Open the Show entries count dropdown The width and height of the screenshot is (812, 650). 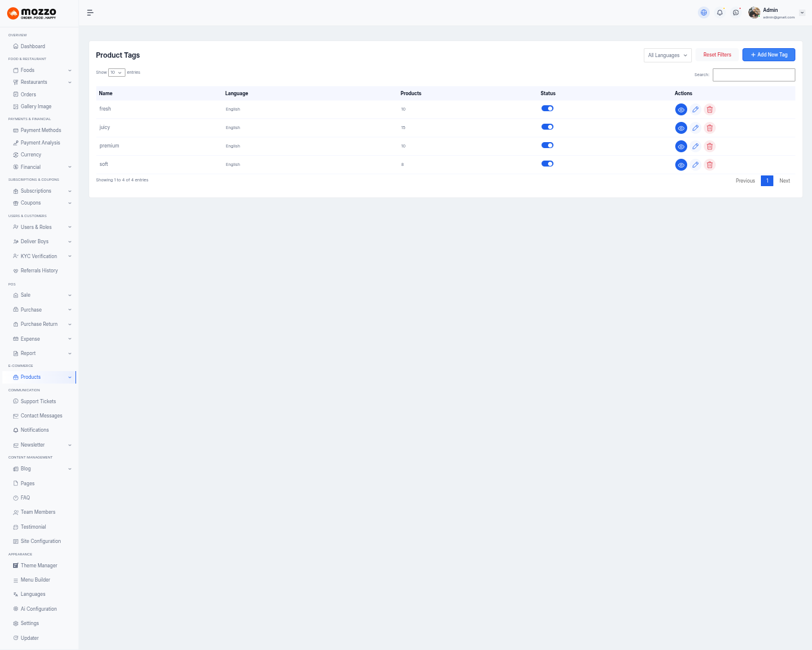point(117,73)
